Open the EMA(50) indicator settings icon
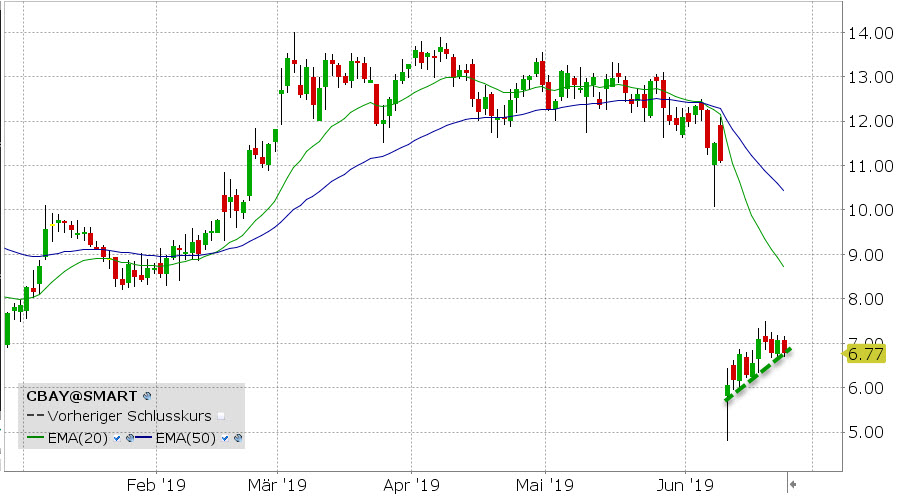The image size is (900, 500). [x=238, y=438]
